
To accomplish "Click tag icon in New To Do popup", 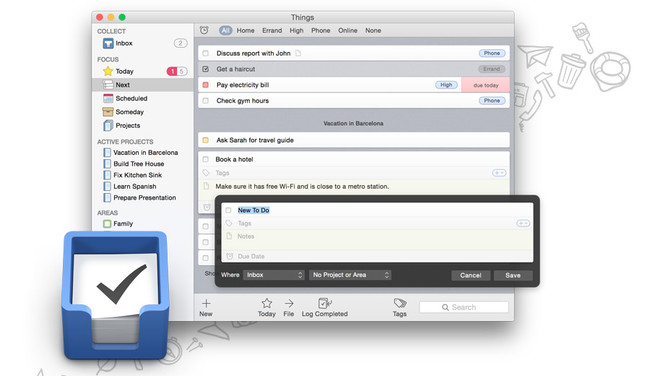I will [x=228, y=223].
